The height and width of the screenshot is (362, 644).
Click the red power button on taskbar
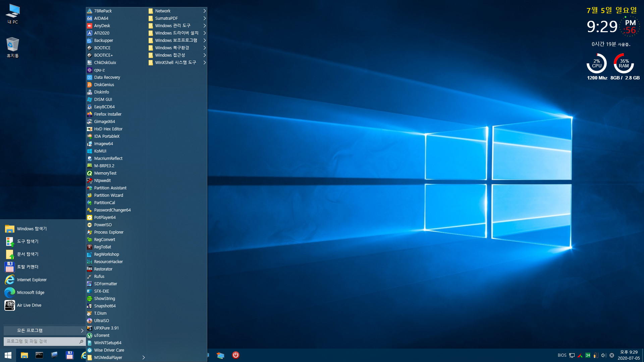click(x=236, y=355)
